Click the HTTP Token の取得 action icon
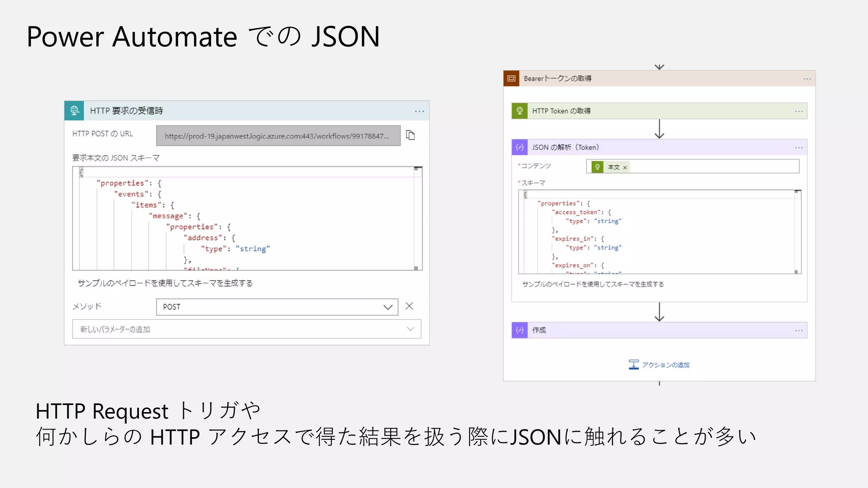The width and height of the screenshot is (868, 488). 520,111
